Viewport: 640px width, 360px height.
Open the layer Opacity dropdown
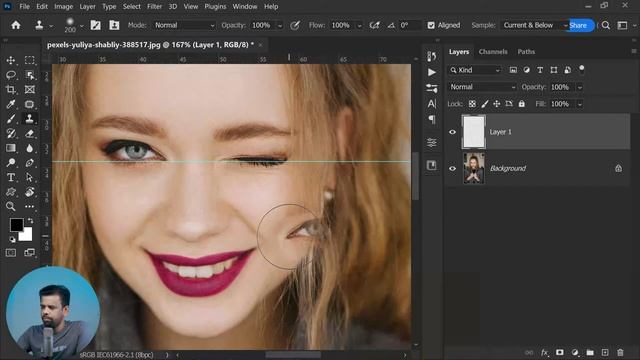click(580, 87)
